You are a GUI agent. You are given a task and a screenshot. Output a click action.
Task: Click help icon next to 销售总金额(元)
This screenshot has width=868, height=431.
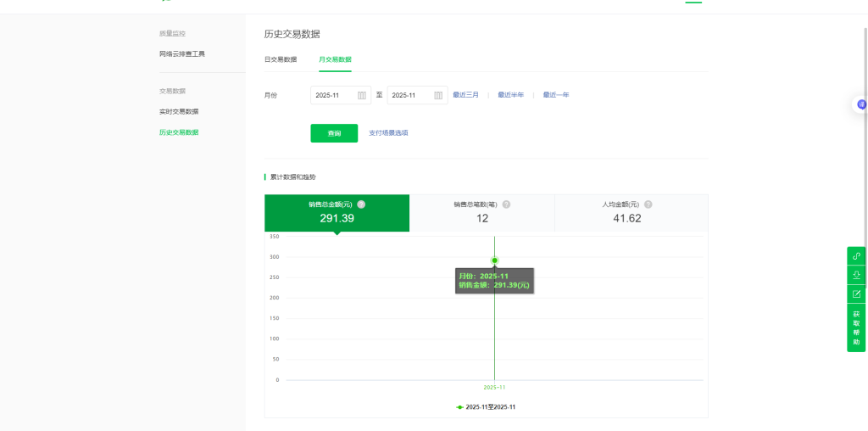(x=361, y=204)
